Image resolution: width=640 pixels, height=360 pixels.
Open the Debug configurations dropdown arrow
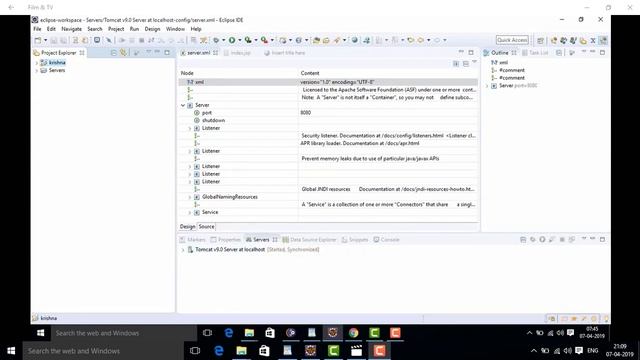coord(223,40)
